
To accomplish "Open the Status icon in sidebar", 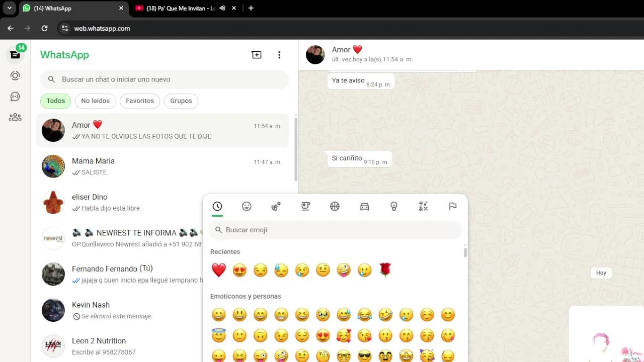I will pyautogui.click(x=15, y=76).
